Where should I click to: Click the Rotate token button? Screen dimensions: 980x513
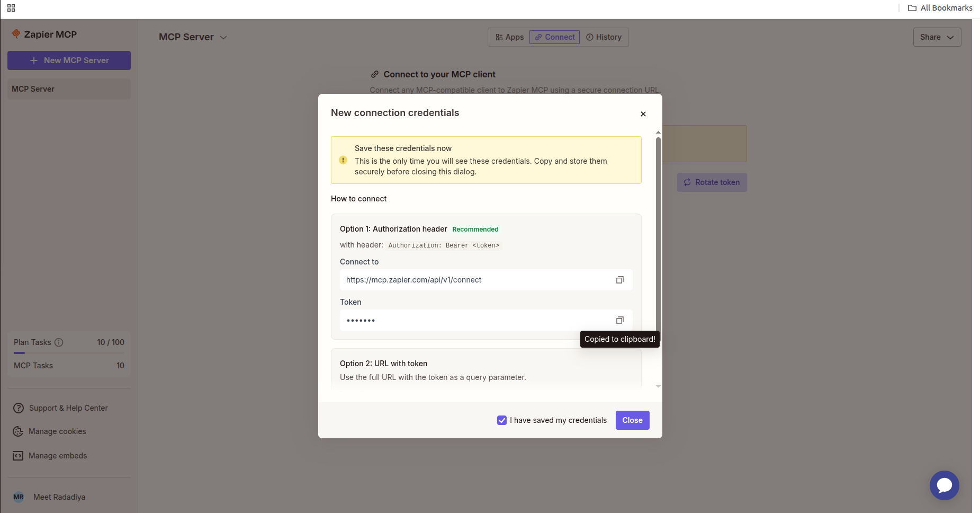click(712, 182)
